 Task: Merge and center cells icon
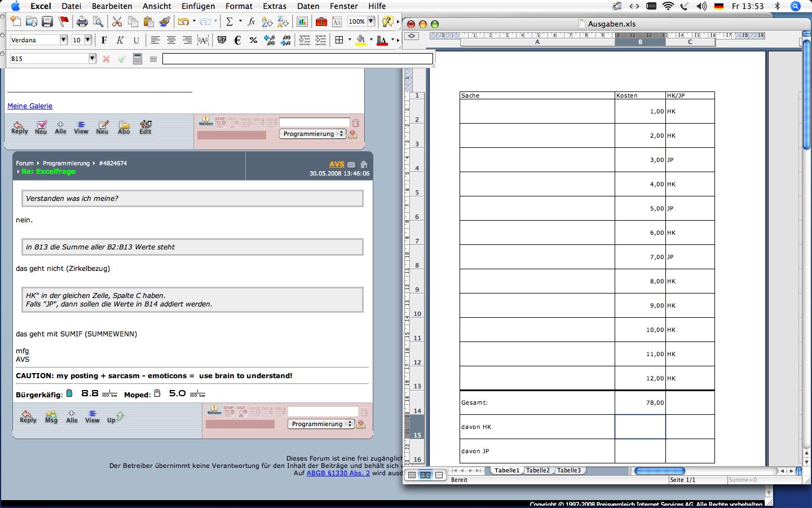click(203, 40)
